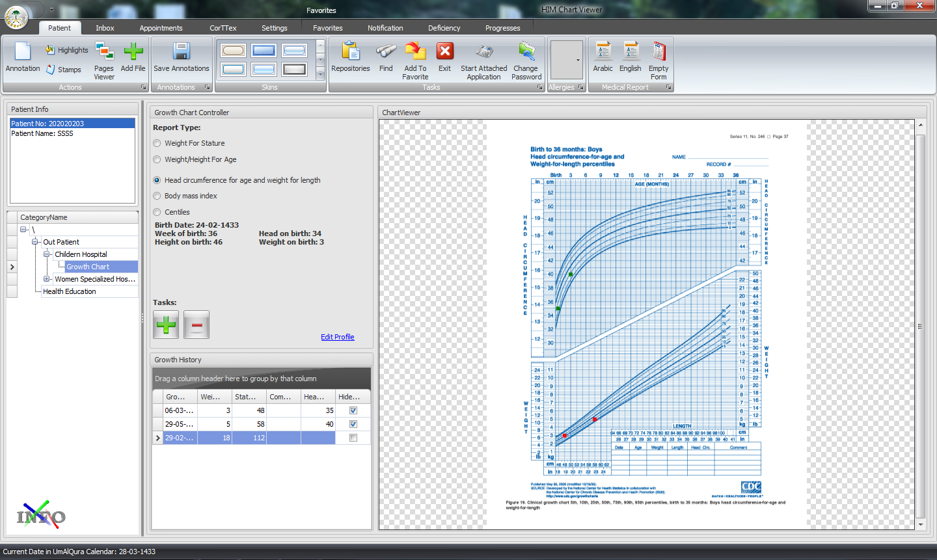
Task: Click the Annotation tool icon
Action: click(x=23, y=53)
